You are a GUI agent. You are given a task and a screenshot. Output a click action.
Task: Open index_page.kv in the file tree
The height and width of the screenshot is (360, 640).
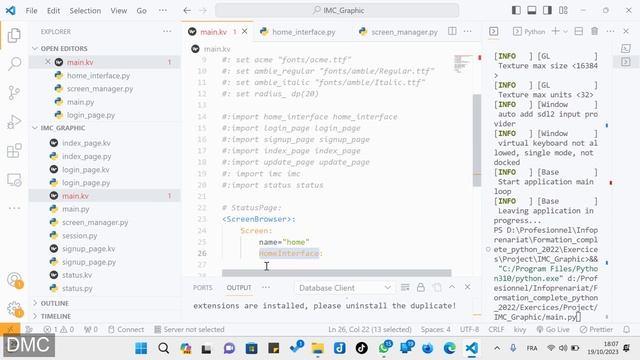[x=86, y=143]
